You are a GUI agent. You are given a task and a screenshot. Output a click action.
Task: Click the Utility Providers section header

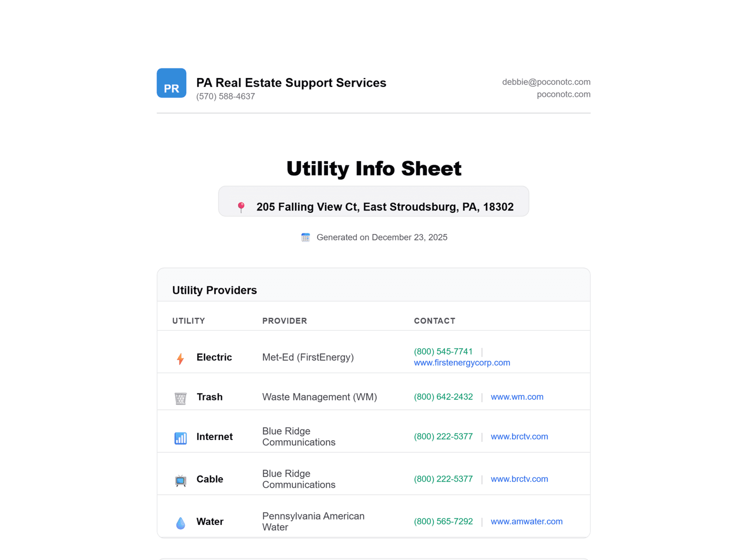coord(214,290)
